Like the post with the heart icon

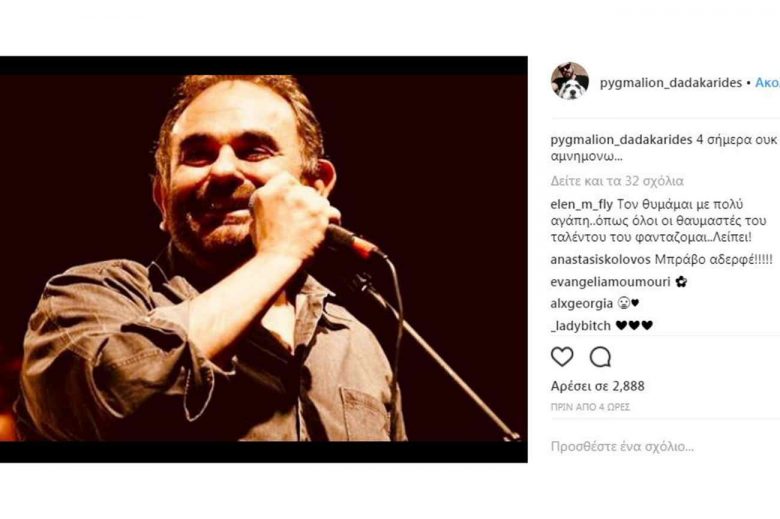click(562, 357)
